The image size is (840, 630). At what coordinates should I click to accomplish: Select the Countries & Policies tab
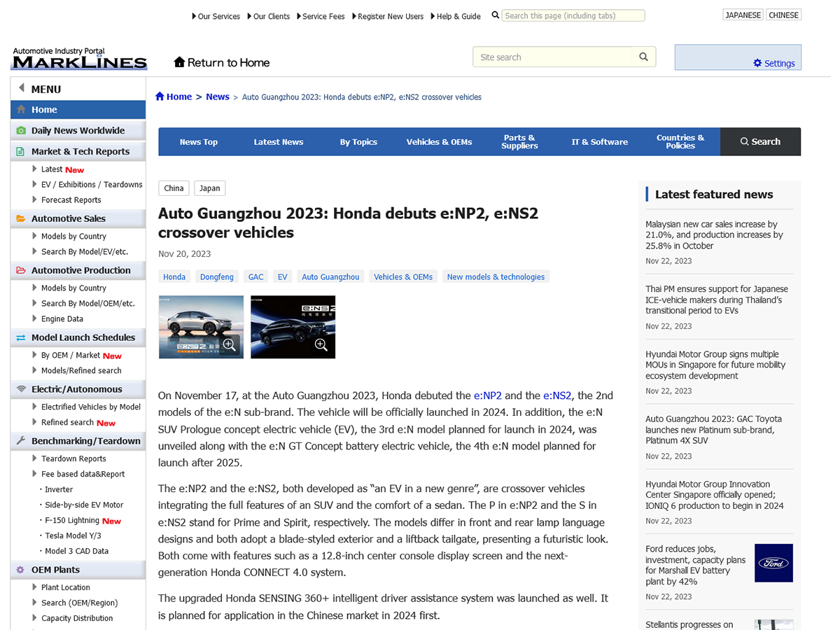point(680,141)
